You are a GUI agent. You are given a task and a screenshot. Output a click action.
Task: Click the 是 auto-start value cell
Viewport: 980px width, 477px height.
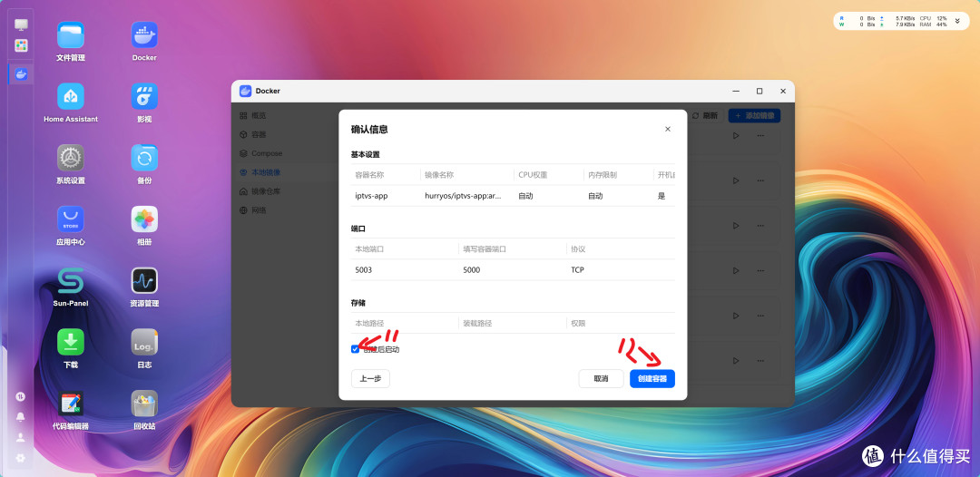click(x=661, y=196)
